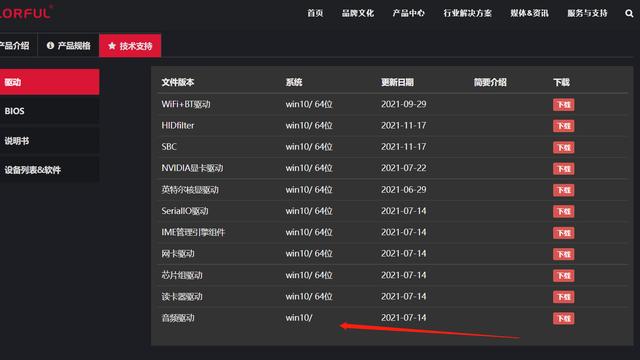This screenshot has height=360, width=640.
Task: Click the 更新日期 column header
Action: point(398,82)
